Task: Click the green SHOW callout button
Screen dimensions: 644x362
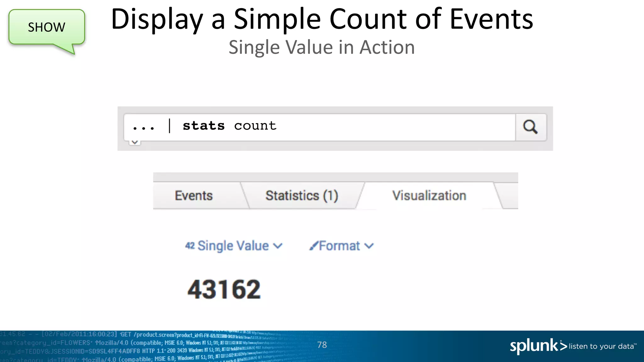Action: [47, 28]
